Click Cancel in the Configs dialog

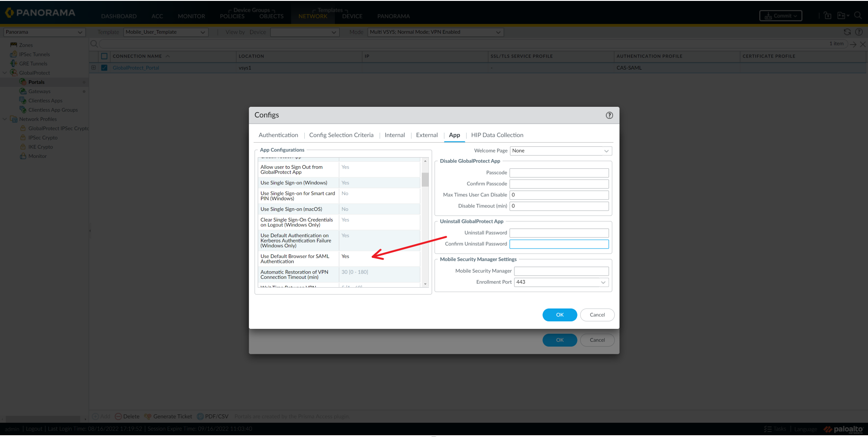597,315
